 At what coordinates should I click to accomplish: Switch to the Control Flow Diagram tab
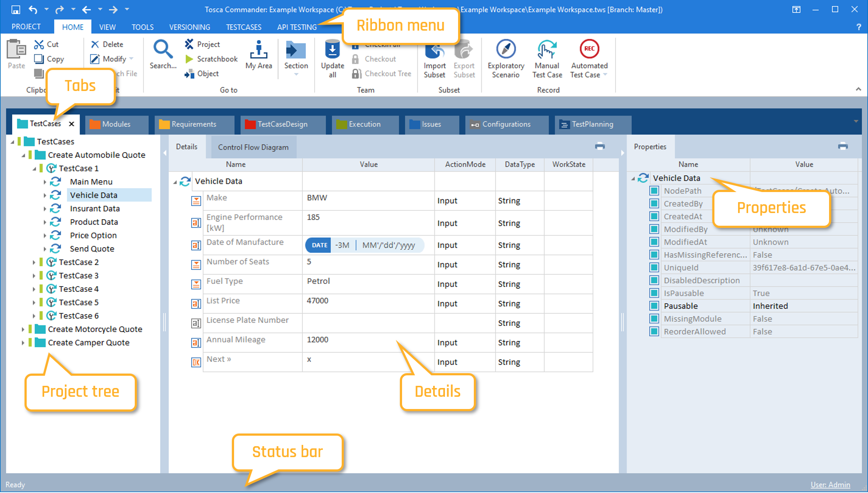253,147
